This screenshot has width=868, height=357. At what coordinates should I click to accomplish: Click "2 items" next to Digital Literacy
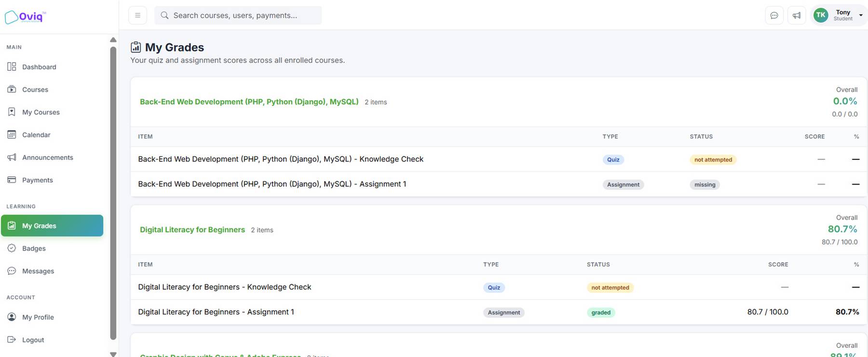tap(262, 230)
